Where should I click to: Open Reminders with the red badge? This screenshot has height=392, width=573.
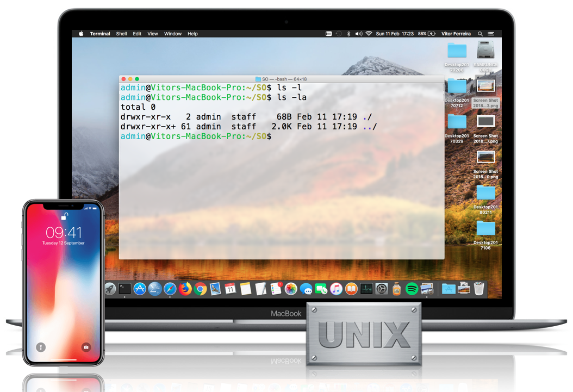pyautogui.click(x=276, y=289)
